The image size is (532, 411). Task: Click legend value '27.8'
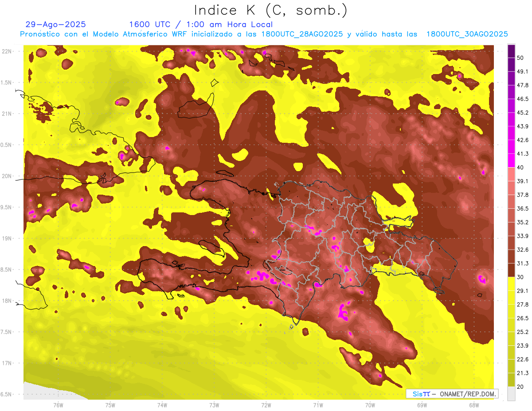click(x=522, y=305)
